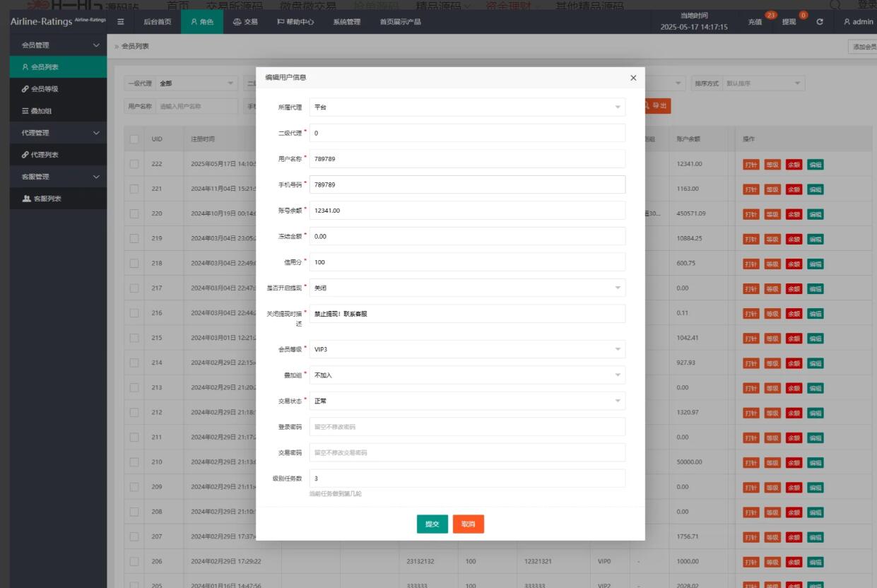Screen dimensions: 877x588
Task: Open the 是否开启提现 dropdown
Action: (x=467, y=288)
